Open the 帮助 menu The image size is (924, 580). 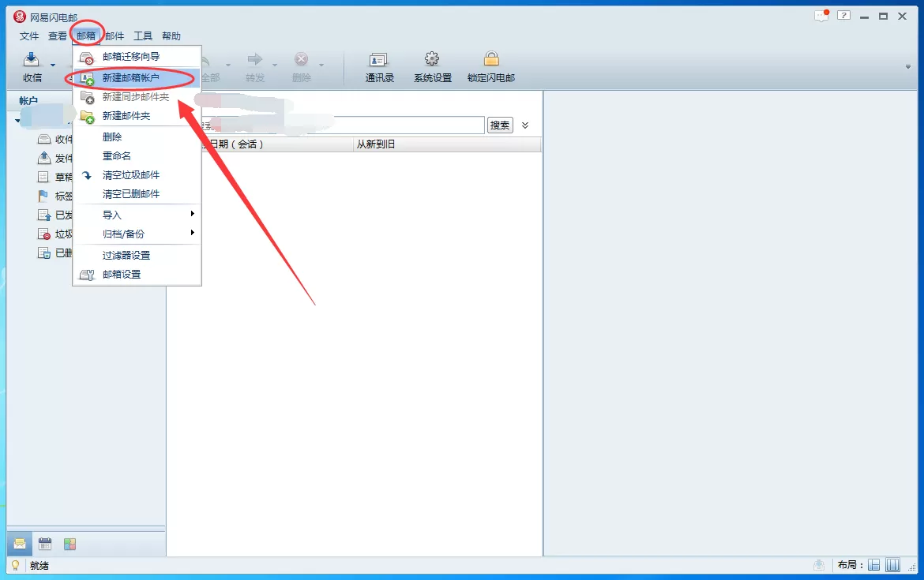pyautogui.click(x=171, y=36)
